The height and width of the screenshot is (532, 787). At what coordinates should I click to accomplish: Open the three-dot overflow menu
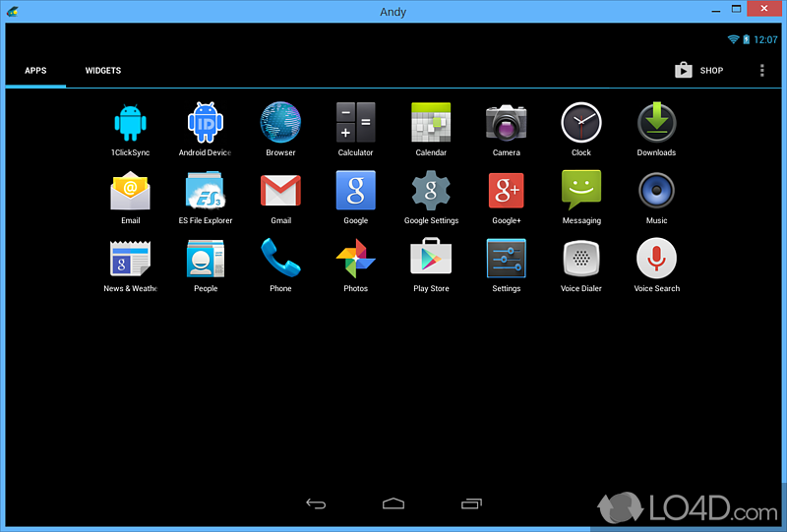coord(761,70)
